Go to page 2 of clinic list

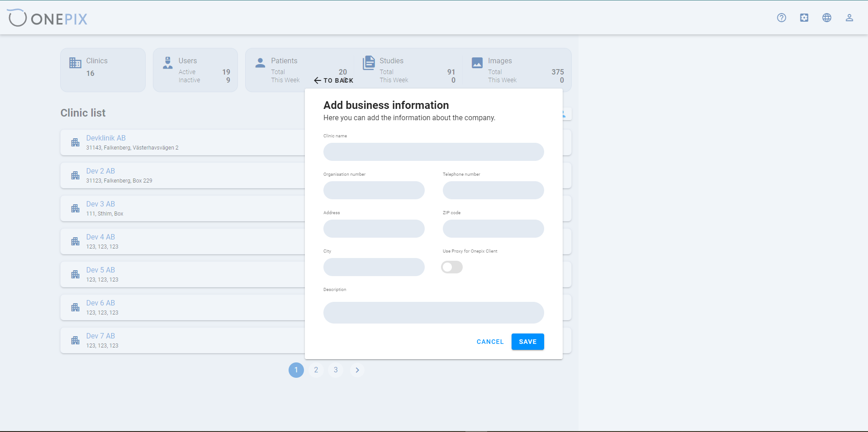point(316,370)
